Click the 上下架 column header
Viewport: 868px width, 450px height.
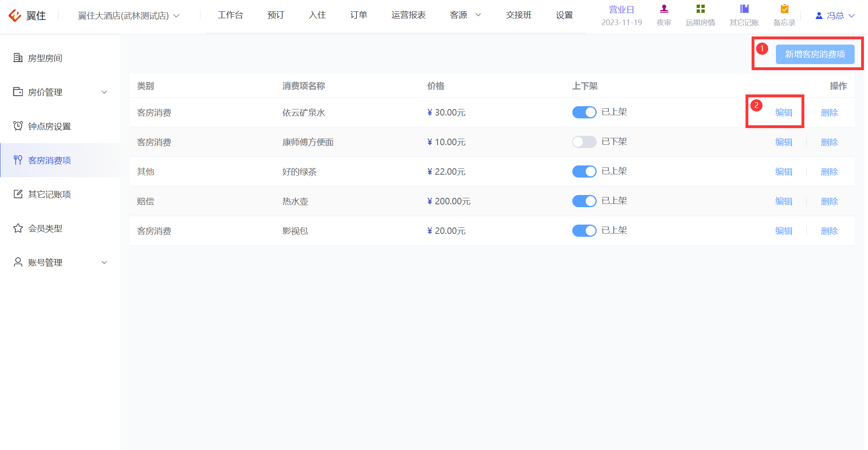pos(585,86)
